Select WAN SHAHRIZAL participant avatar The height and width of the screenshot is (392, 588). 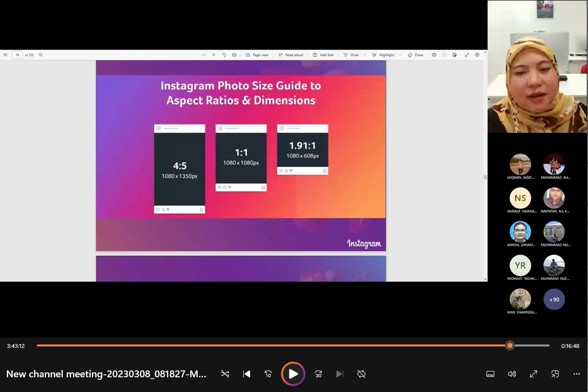point(520,299)
